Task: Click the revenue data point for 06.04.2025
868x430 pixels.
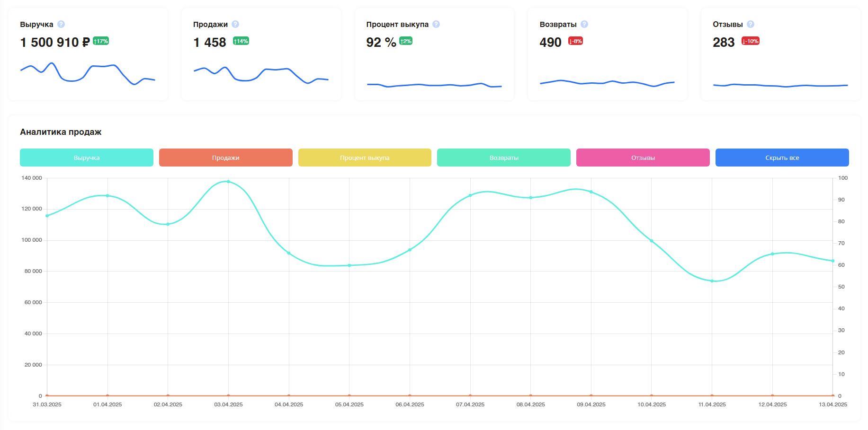Action: [x=410, y=250]
